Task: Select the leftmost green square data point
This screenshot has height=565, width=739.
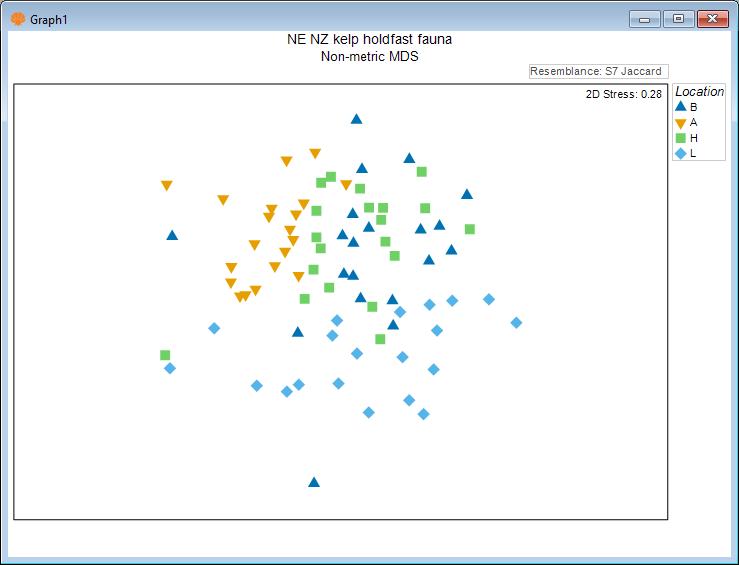Action: click(165, 355)
